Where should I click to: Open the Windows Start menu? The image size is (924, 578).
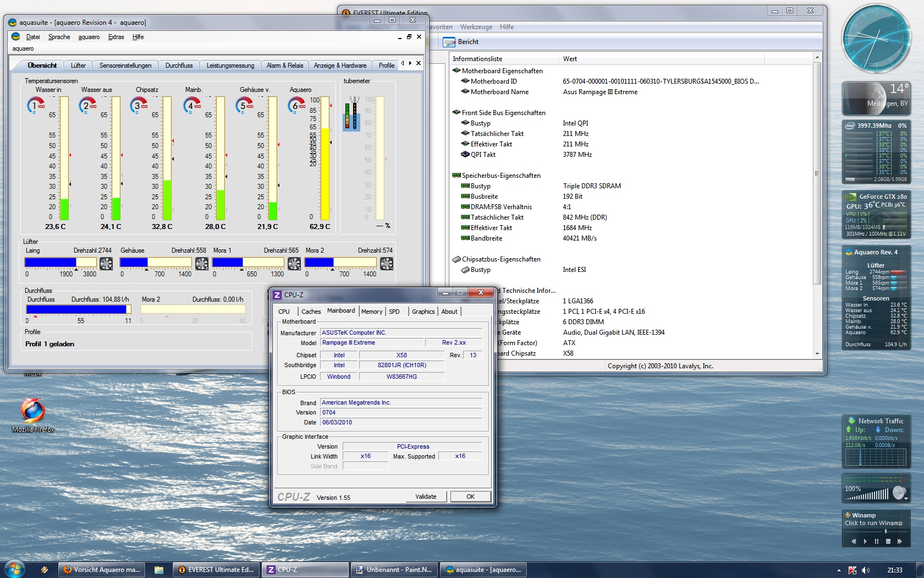(x=14, y=569)
